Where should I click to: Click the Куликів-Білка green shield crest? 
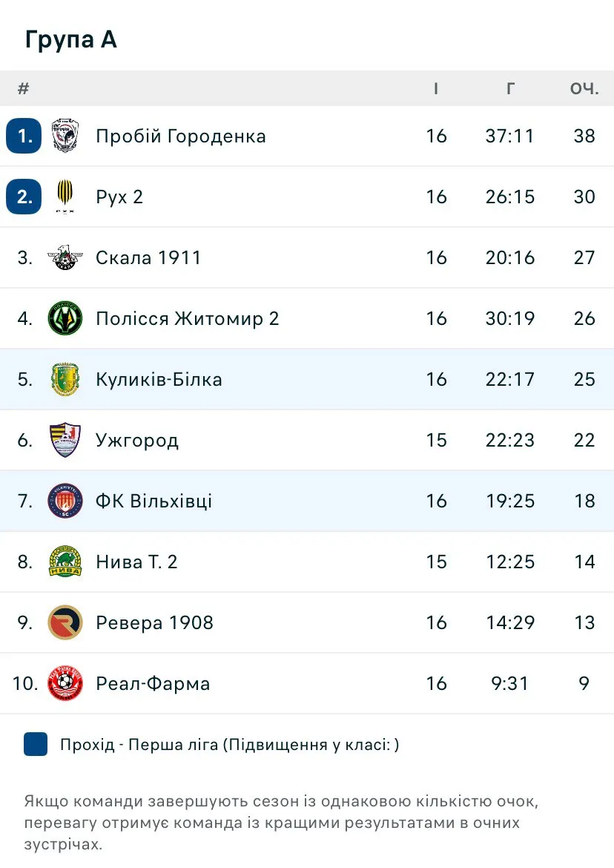click(65, 379)
